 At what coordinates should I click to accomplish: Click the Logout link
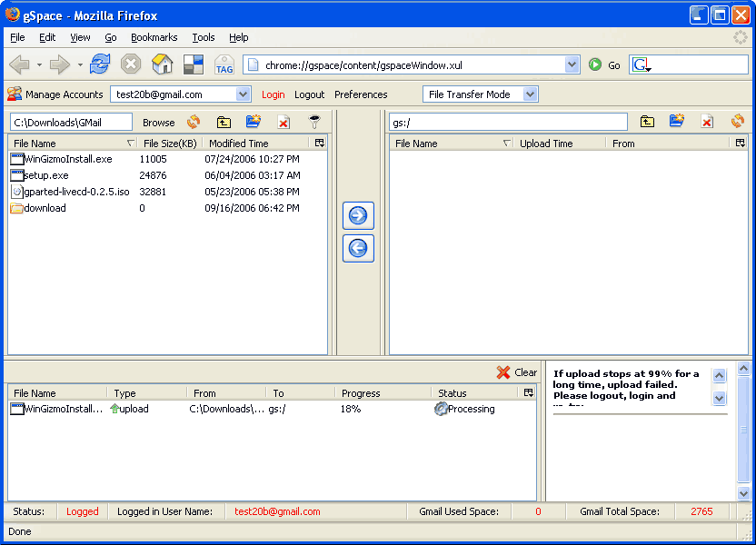309,94
